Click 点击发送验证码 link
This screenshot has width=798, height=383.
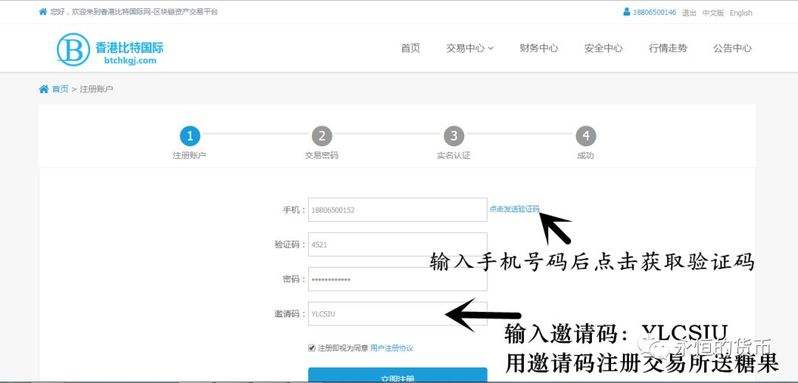click(x=514, y=209)
